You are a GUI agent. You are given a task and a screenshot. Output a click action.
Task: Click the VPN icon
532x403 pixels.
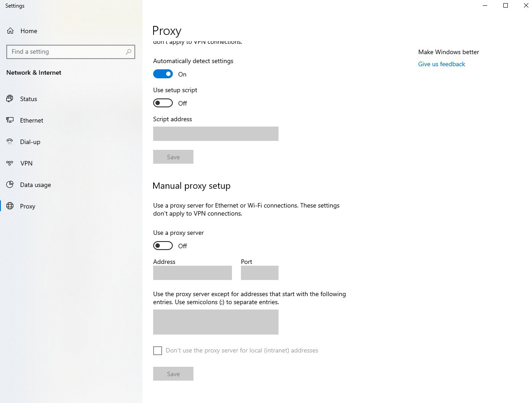pos(10,163)
